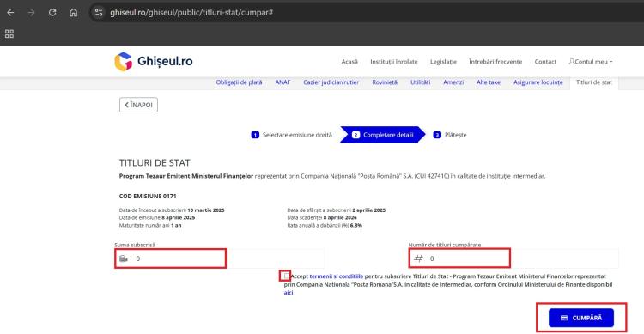Click the ÎNAPOI back button

(x=138, y=105)
